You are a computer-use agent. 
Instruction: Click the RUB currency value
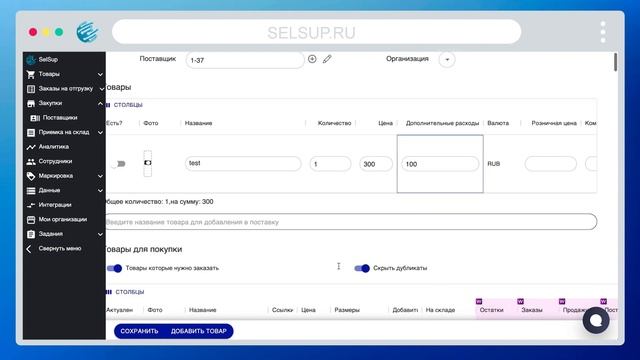pos(493,164)
